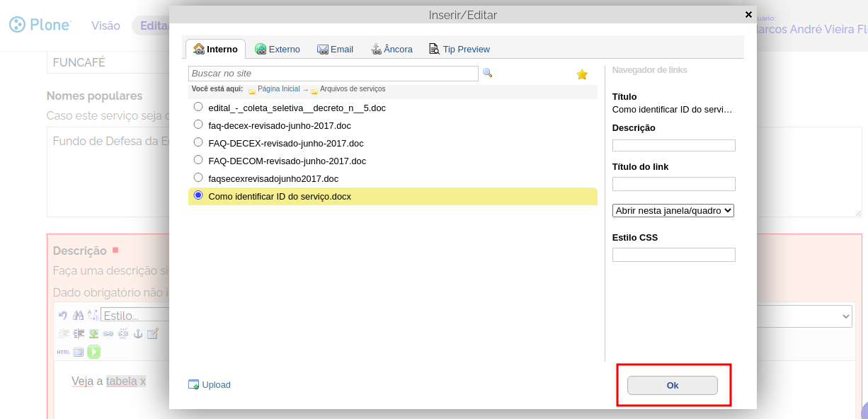This screenshot has width=868, height=419.
Task: Close the Inserir/Editar dialog with X
Action: coord(748,14)
